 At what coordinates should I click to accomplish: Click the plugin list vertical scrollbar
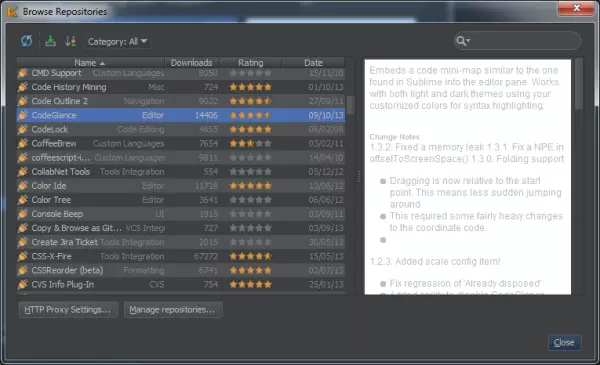[x=350, y=105]
